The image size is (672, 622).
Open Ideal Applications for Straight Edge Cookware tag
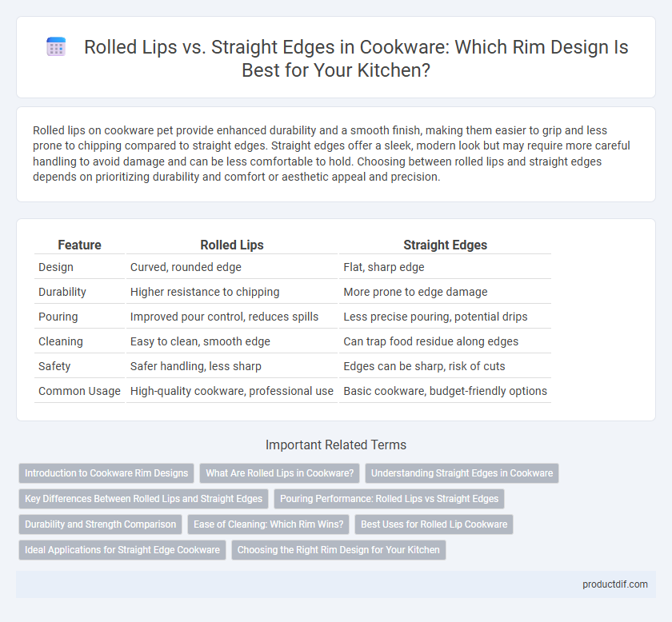coord(122,550)
